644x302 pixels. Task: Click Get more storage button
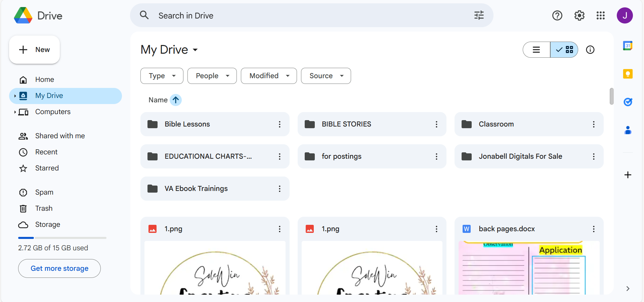pyautogui.click(x=59, y=268)
